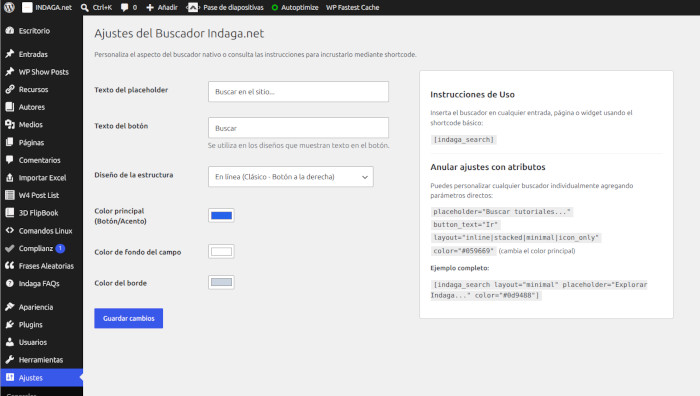
Task: Click the Complianz notification badge showing 1
Action: coord(60,248)
